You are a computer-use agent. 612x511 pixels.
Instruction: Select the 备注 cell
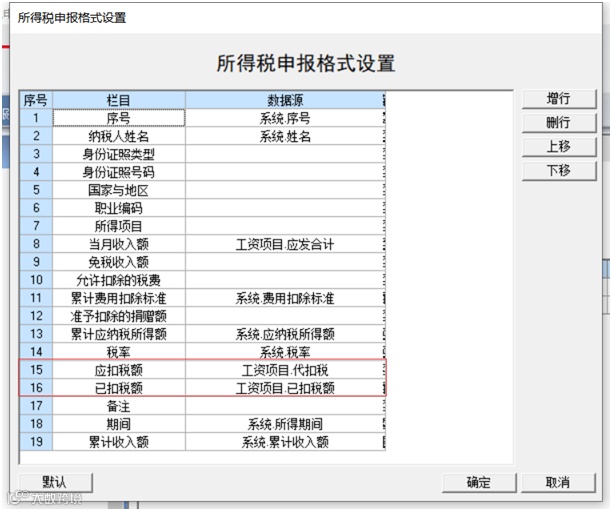point(119,406)
